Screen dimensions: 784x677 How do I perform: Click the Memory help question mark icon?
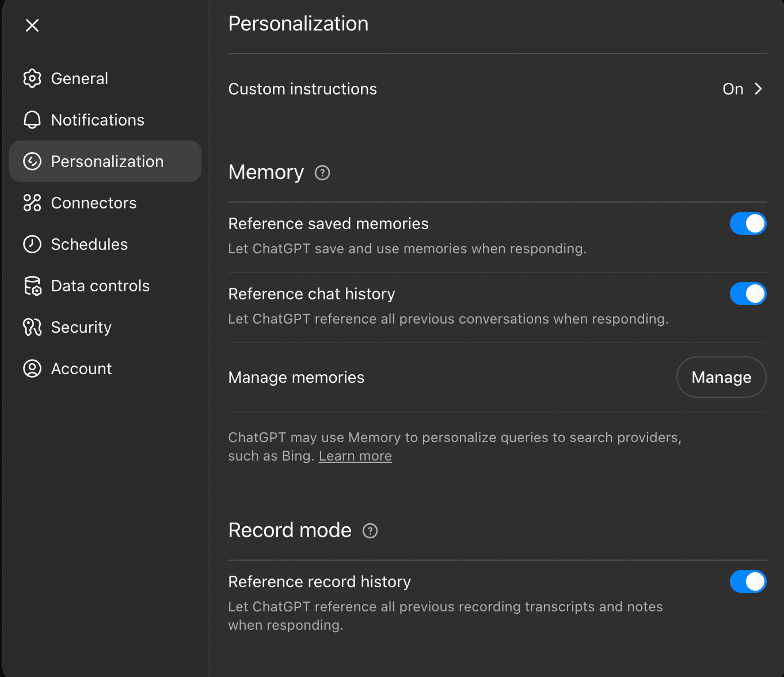coord(322,173)
